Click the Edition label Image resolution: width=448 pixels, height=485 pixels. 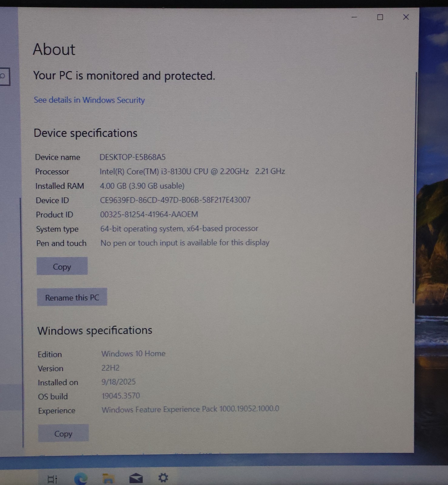pos(50,354)
